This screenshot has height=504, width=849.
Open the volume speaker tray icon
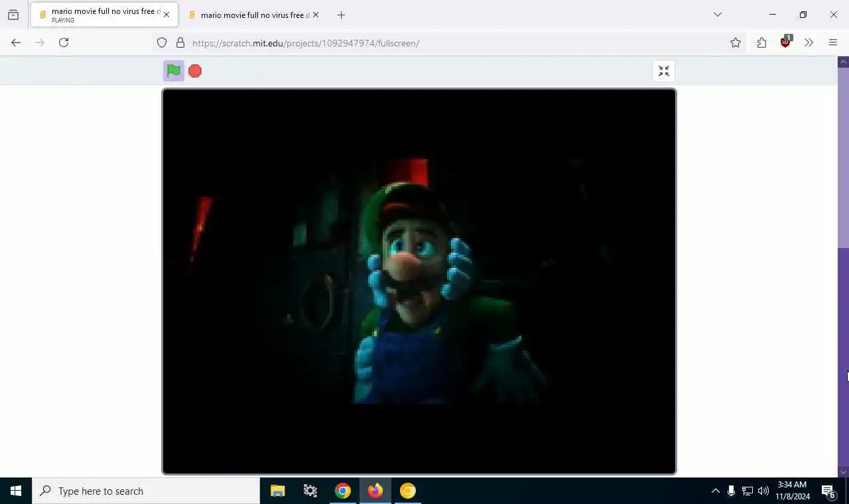(763, 491)
